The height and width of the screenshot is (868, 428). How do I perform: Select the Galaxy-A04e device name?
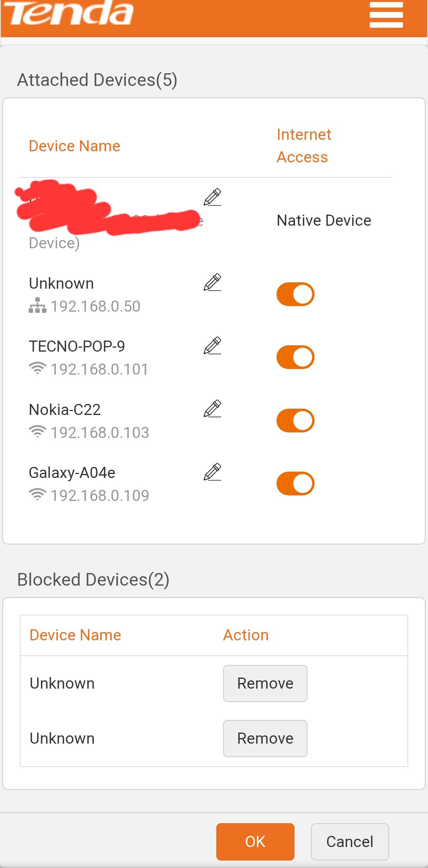pos(72,473)
